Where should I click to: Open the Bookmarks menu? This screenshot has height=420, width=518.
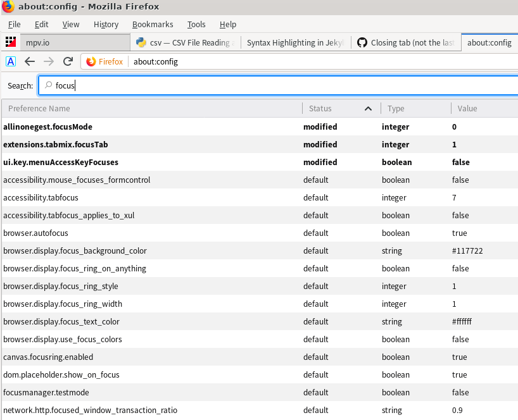coord(153,25)
